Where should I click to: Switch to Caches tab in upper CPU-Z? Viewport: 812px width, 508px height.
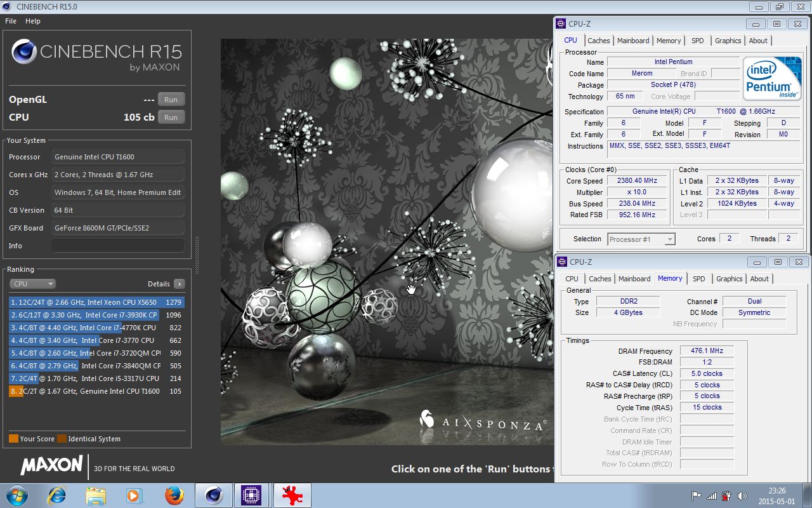click(598, 41)
